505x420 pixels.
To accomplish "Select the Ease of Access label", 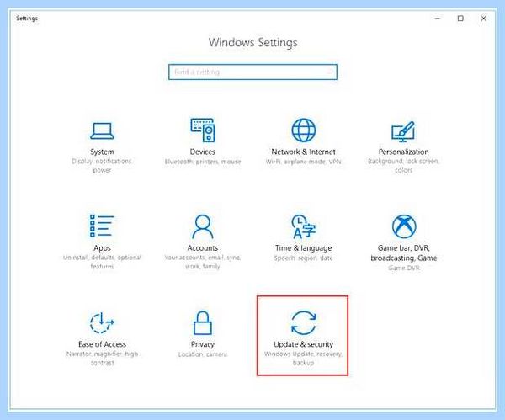I will click(x=102, y=344).
